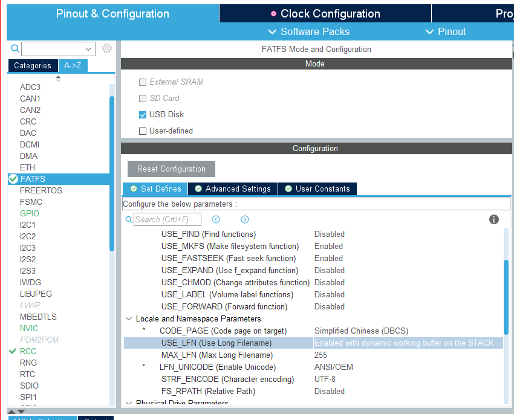Go to previous search result arrow

[216, 219]
